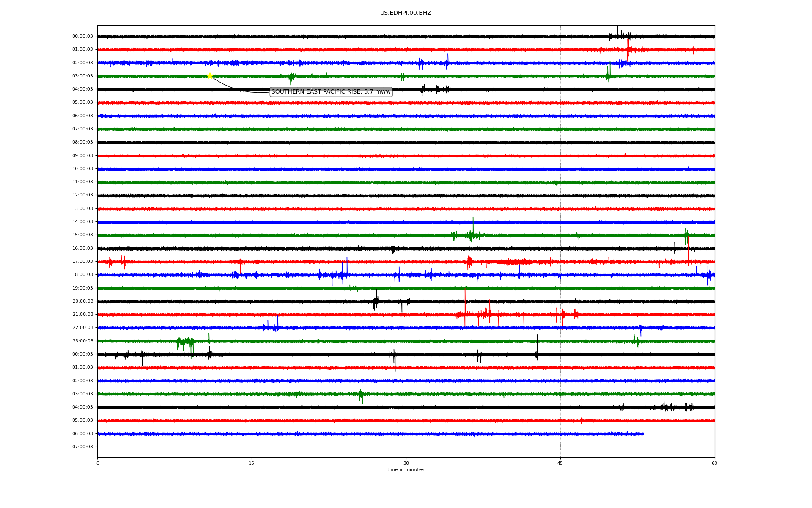Click the 16:00:03 trace label
Image resolution: width=812 pixels, height=508 pixels.
tap(82, 248)
